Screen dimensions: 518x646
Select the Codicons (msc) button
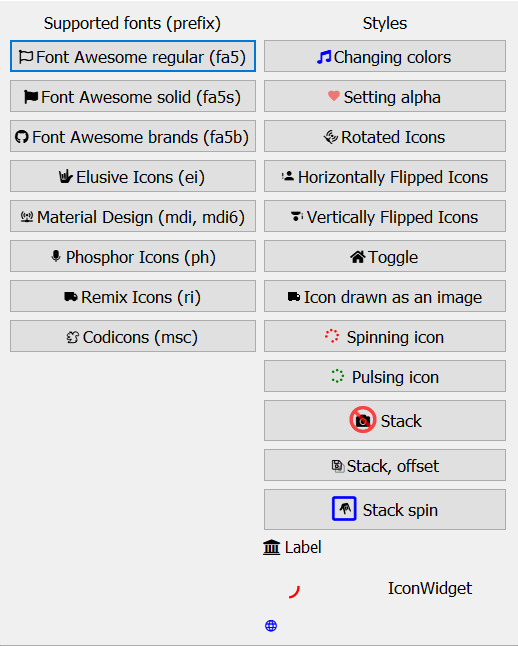click(x=133, y=336)
